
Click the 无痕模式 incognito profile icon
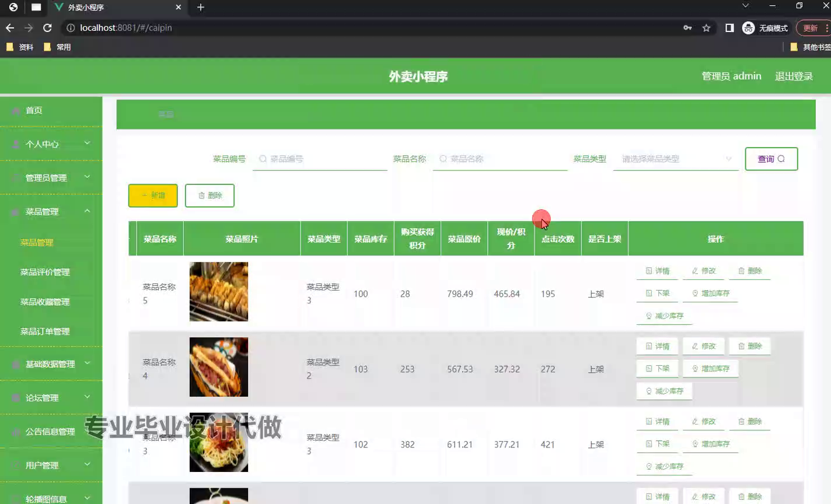(x=765, y=28)
